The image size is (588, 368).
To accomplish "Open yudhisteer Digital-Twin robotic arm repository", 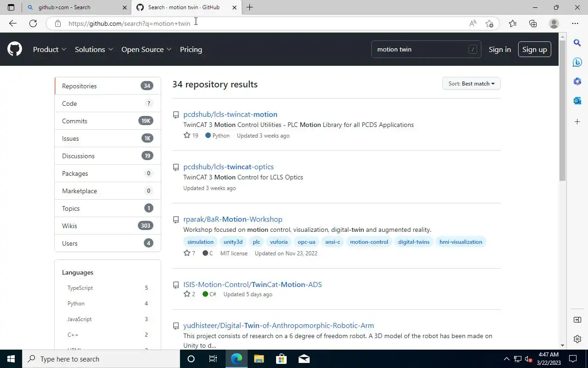I will pyautogui.click(x=278, y=326).
